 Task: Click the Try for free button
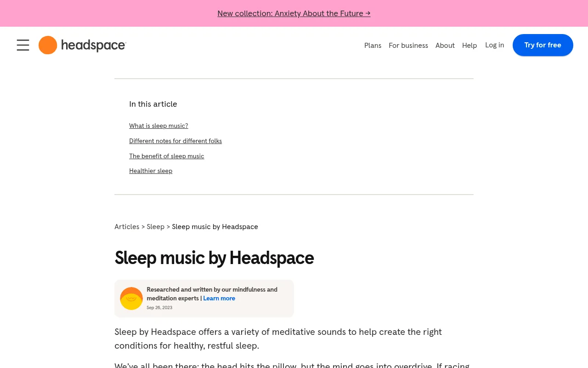pos(543,45)
